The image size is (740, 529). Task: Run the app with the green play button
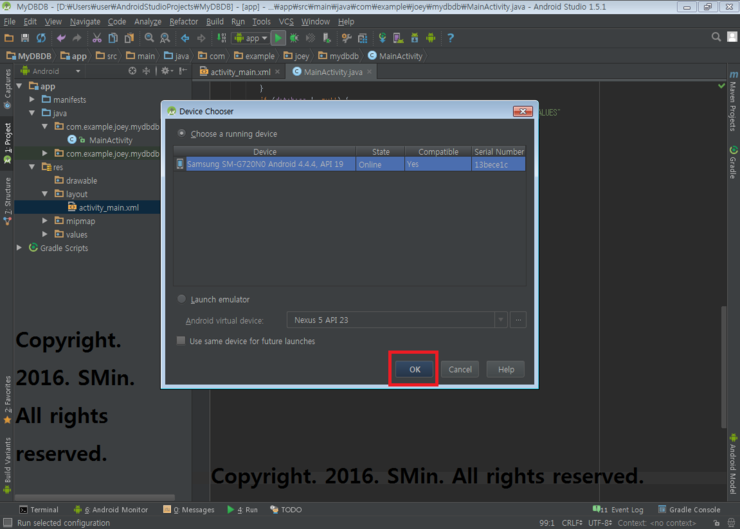278,38
